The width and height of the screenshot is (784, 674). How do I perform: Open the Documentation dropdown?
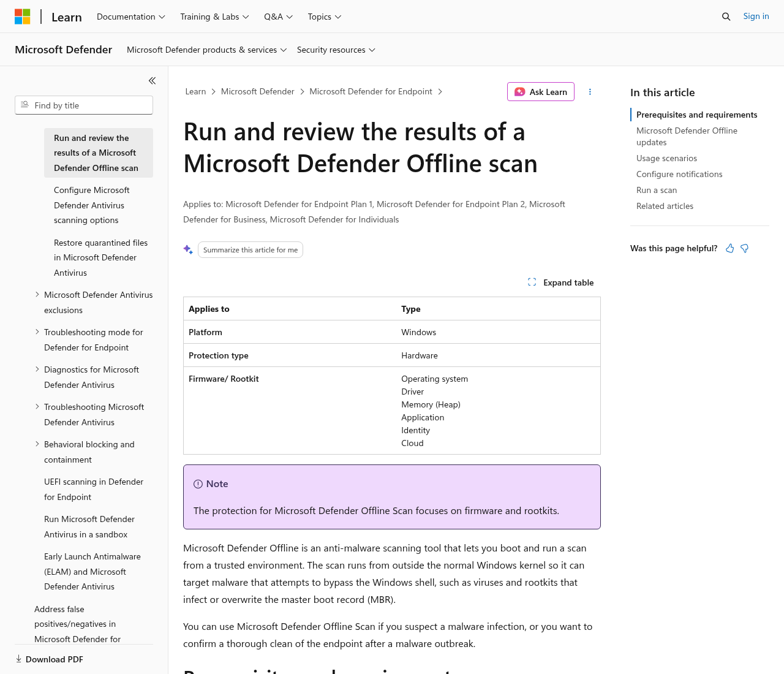point(131,17)
